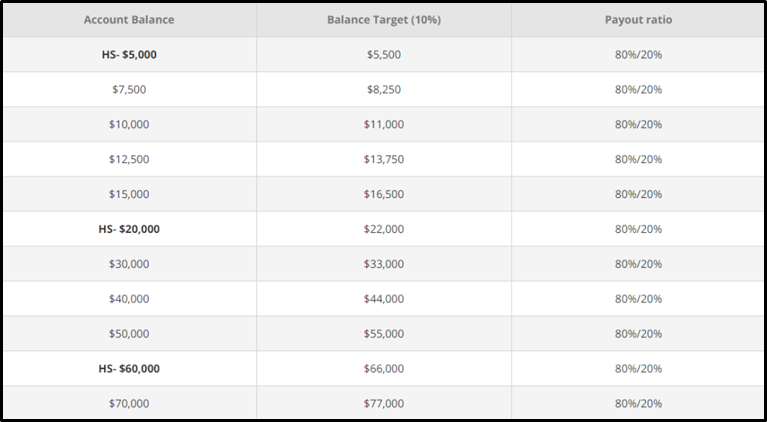The height and width of the screenshot is (422, 767).
Task: Select the HS- $5,000 account balance cell
Action: (129, 55)
